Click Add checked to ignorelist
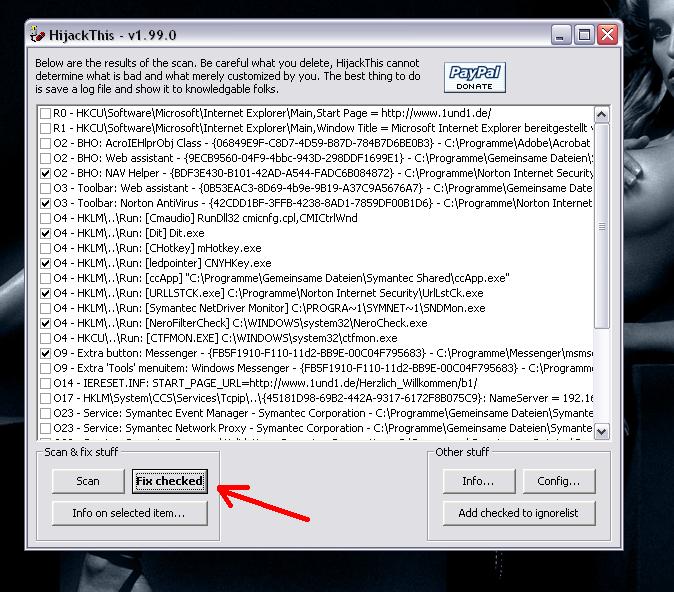Viewport: 674px width, 592px height. click(x=519, y=513)
